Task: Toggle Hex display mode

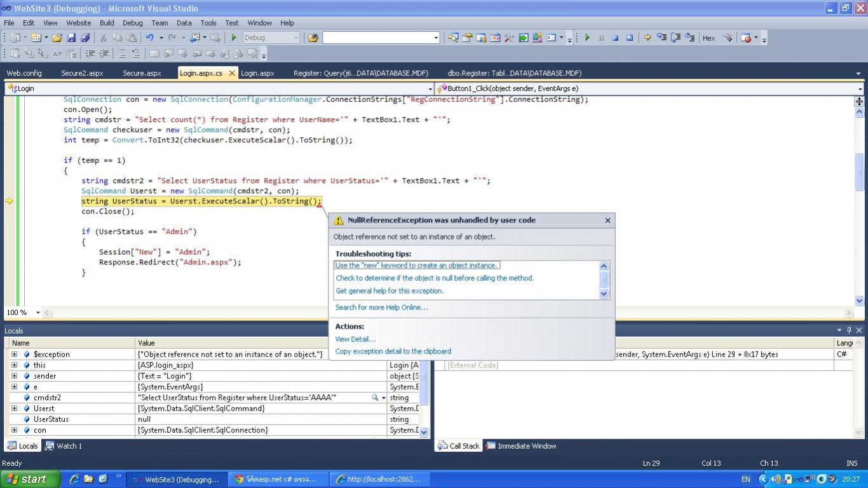Action: tap(709, 38)
